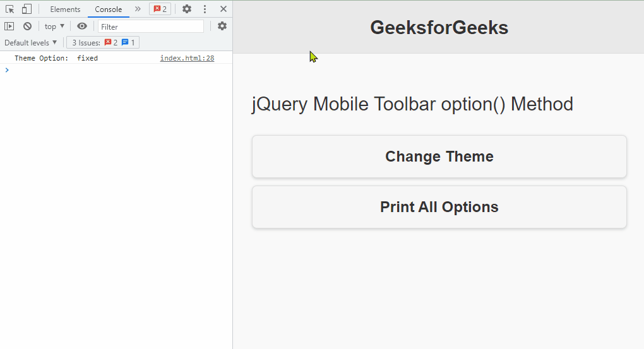The image size is (644, 349).
Task: Expand more DevTools tabs chevron
Action: pyautogui.click(x=138, y=9)
